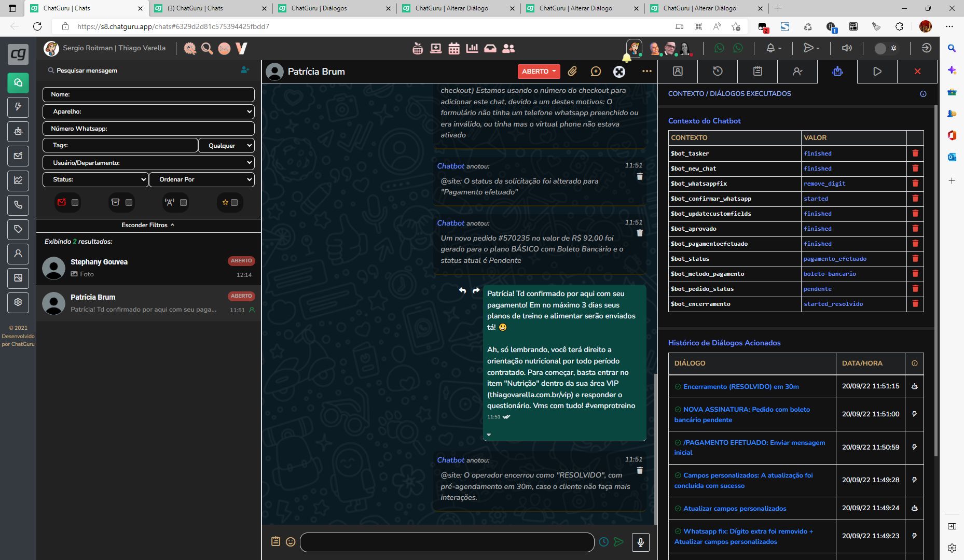Toggle the dark mode theme switch
The image size is (964, 560).
(886, 48)
